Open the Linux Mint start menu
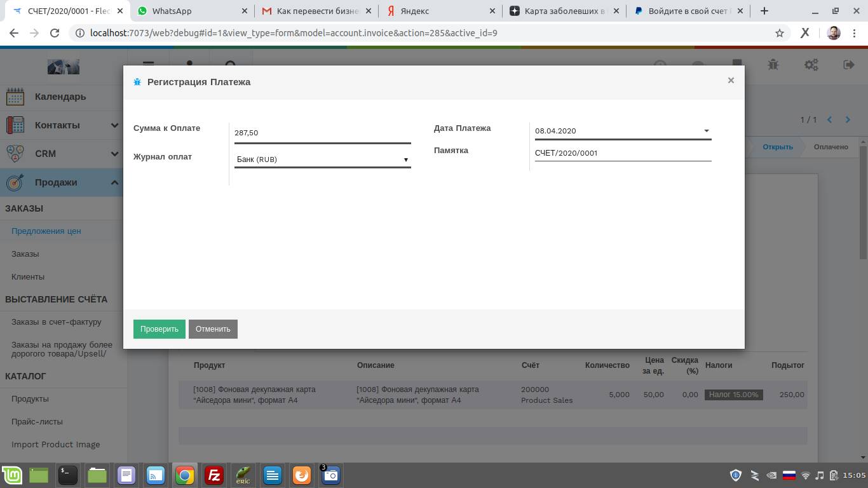868x488 pixels. pyautogui.click(x=12, y=475)
